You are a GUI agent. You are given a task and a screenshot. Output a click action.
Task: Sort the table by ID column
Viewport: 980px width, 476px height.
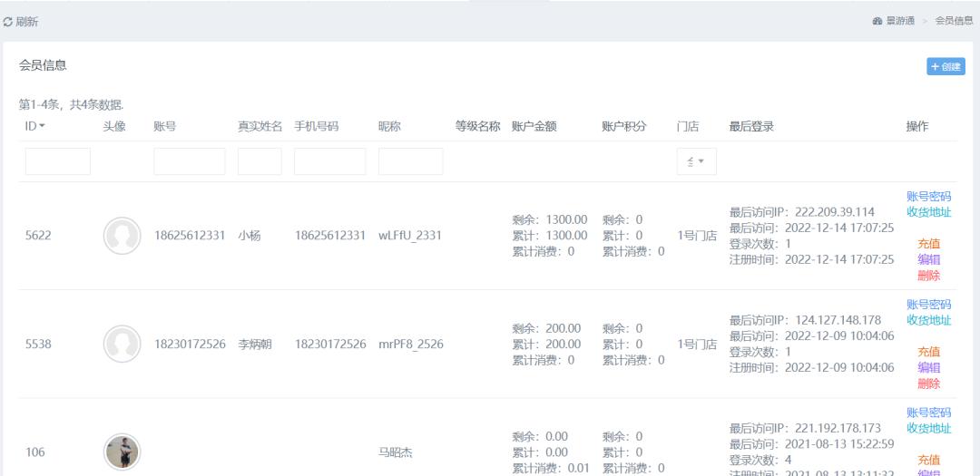(x=35, y=126)
